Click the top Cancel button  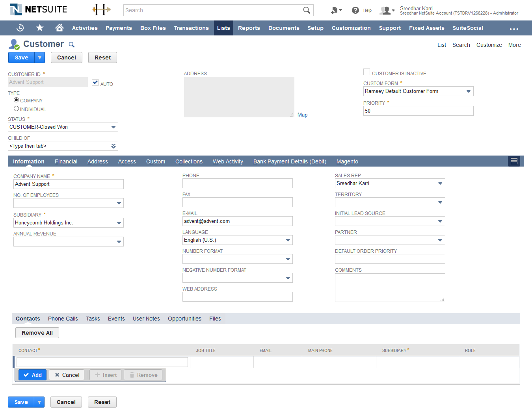point(67,57)
